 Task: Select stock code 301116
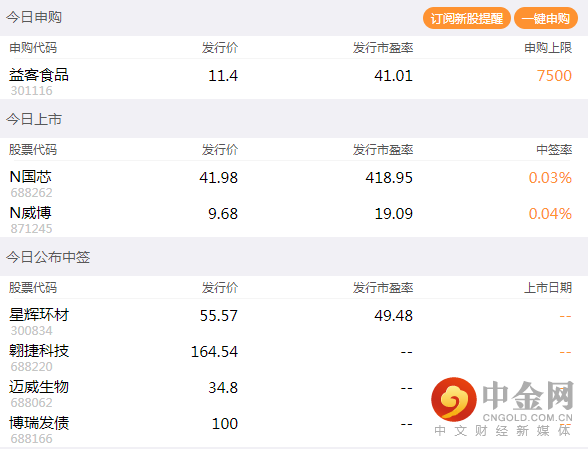coord(32,91)
